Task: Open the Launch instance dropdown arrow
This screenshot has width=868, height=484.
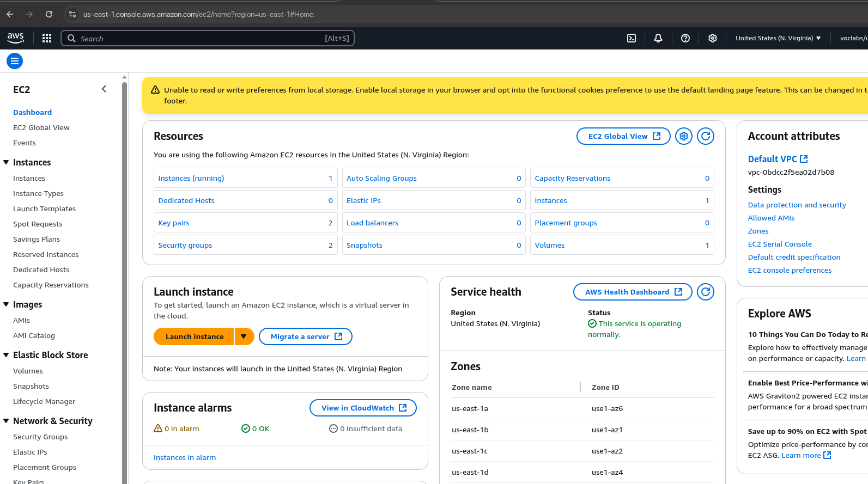Action: coord(244,336)
